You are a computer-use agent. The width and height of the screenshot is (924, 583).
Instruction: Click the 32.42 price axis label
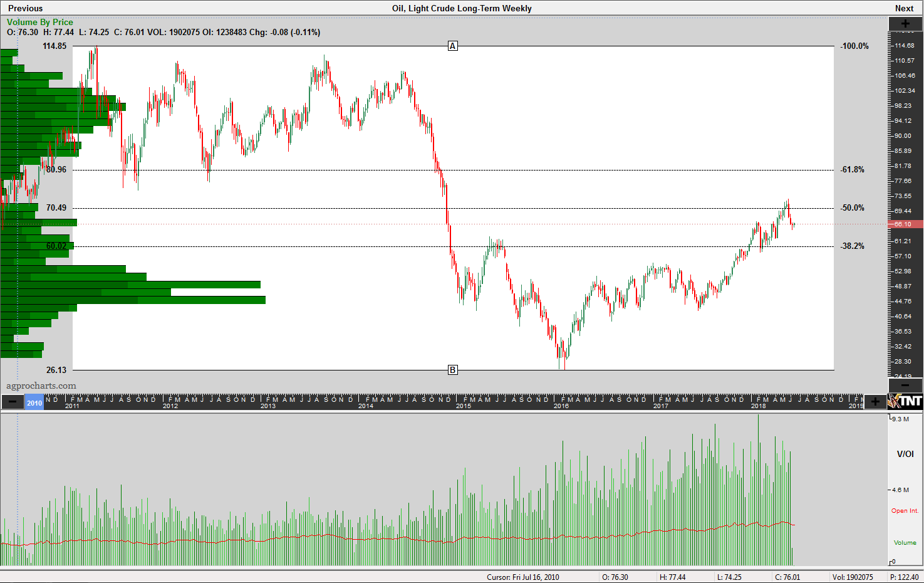[903, 346]
